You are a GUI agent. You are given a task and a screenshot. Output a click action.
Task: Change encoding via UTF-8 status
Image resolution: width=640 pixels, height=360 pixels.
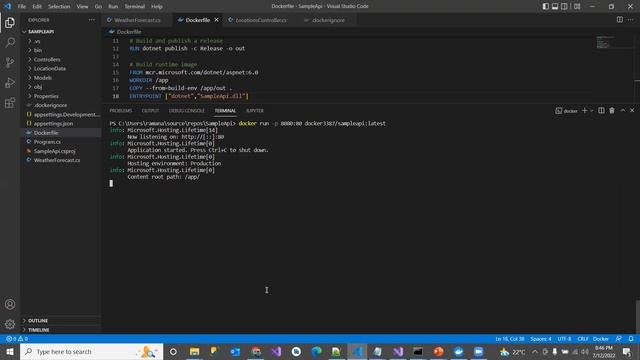[x=564, y=339]
